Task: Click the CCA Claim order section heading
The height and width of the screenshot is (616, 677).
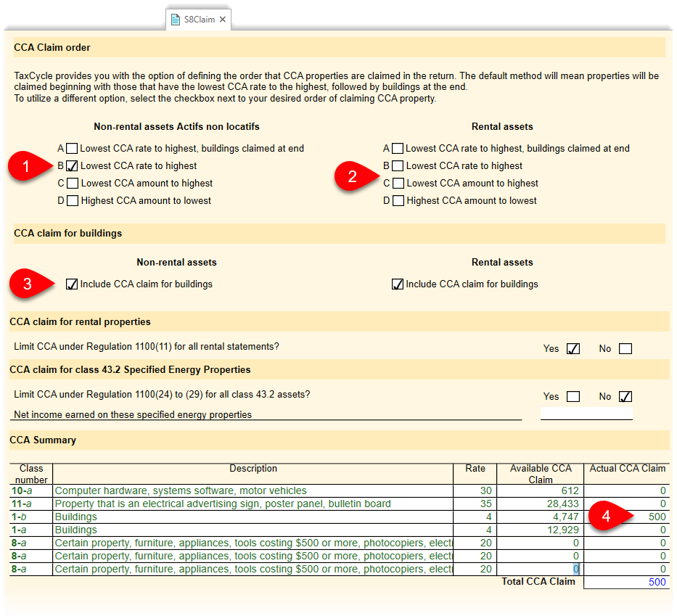Action: click(52, 47)
